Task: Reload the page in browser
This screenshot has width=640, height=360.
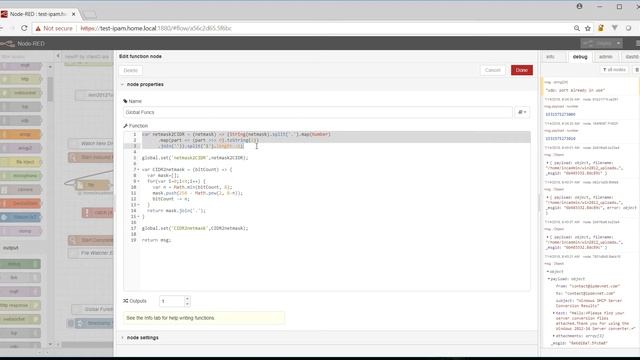Action: [24, 28]
